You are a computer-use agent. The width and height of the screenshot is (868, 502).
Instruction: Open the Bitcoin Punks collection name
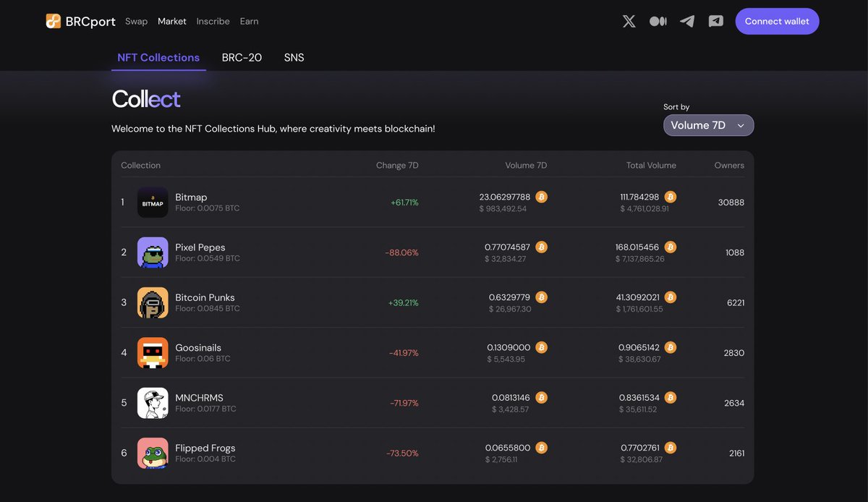pos(205,297)
